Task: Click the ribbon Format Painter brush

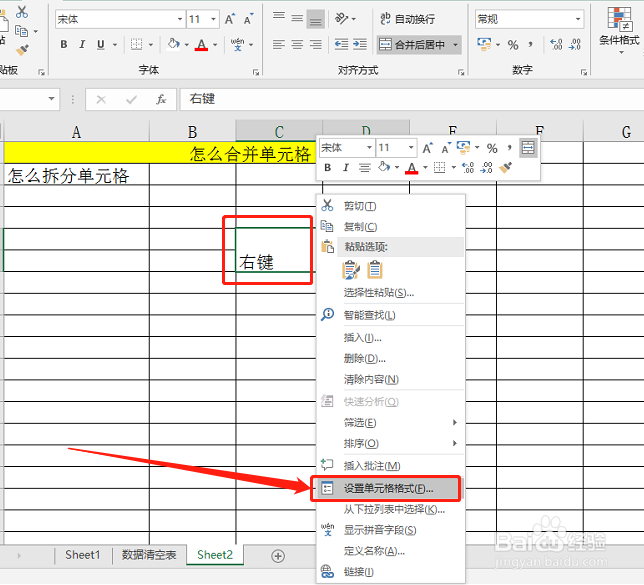Action: click(22, 50)
